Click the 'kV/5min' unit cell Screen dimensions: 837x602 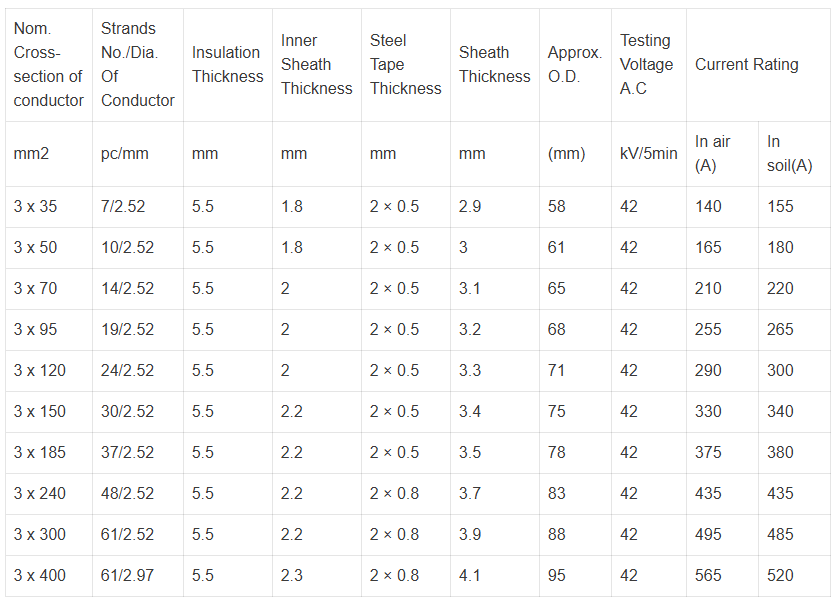pos(648,153)
